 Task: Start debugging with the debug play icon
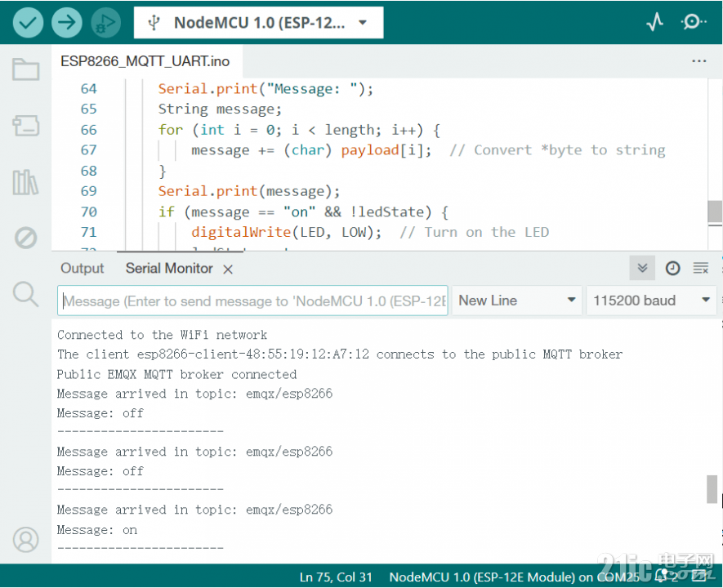tap(106, 23)
